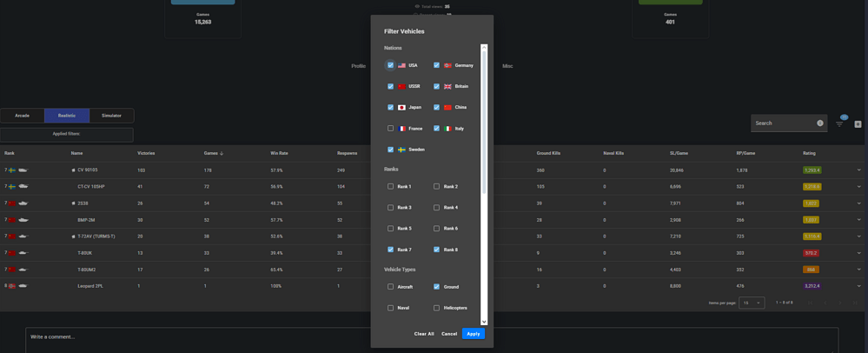Click the Sweden flag icon in the filter
Screen dimensions: 868x353
(x=401, y=150)
